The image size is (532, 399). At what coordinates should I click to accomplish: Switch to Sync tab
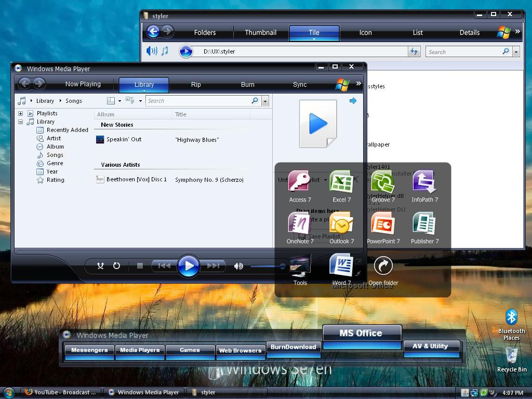[x=300, y=85]
